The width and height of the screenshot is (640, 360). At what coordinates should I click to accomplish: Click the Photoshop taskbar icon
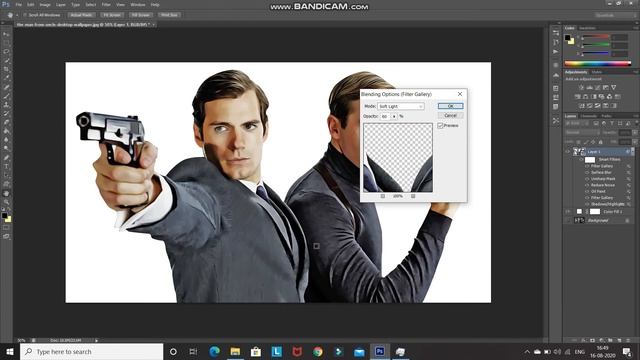[380, 351]
